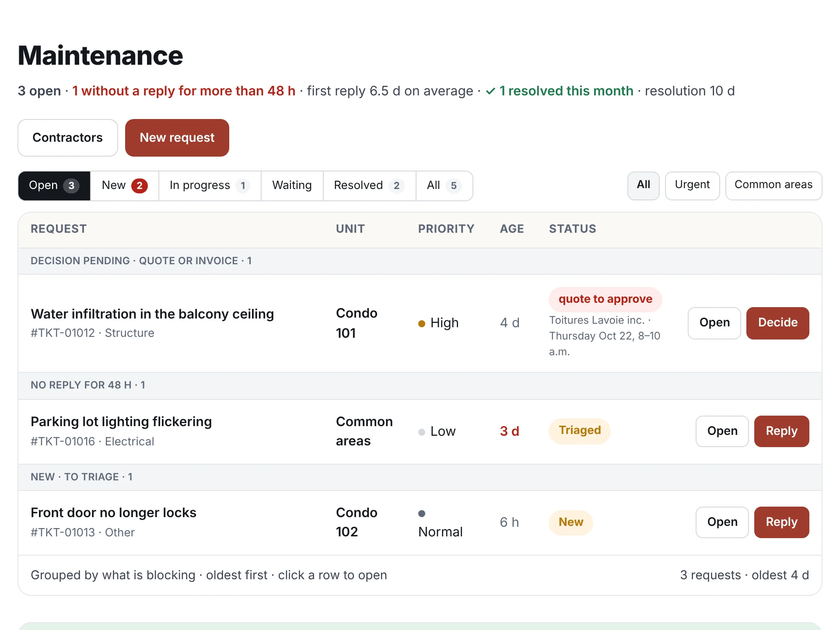Click the High priority dot indicator
This screenshot has height=630, width=840.
[x=422, y=324]
